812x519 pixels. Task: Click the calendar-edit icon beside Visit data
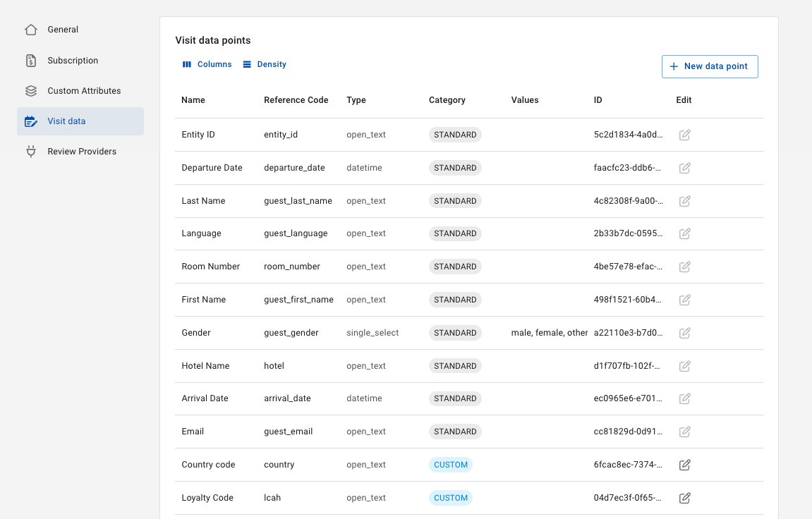[x=31, y=121]
